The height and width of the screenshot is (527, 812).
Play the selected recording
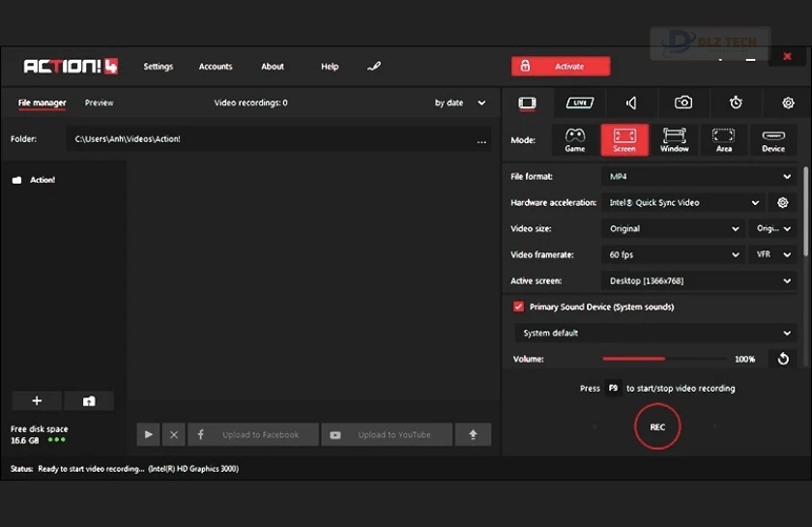click(x=149, y=434)
